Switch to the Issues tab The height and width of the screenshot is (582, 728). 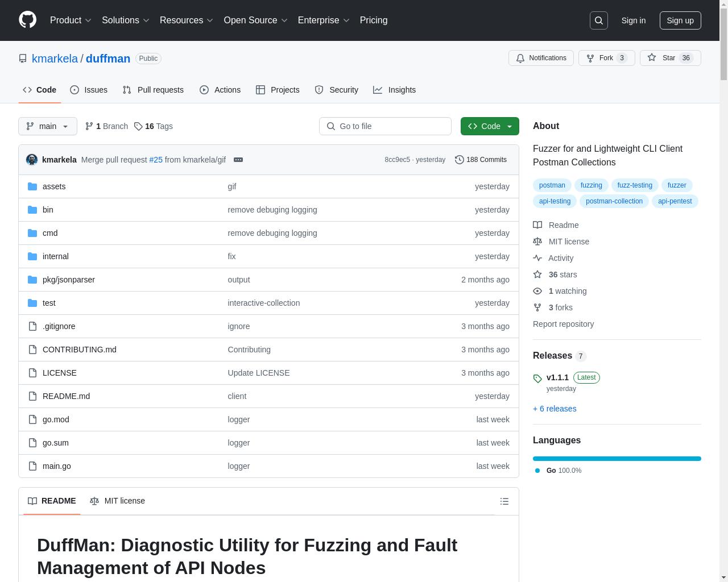point(89,90)
